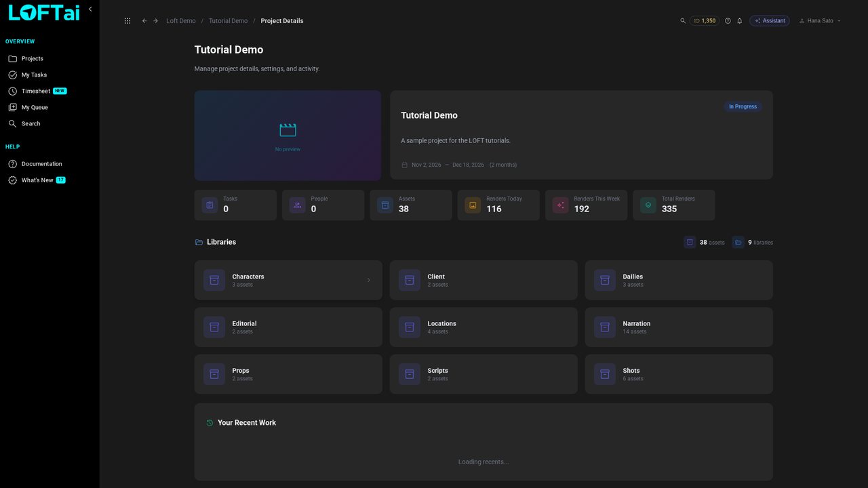This screenshot has height=488, width=868.
Task: Click the Renders This Week sparkle icon
Action: [x=560, y=205]
